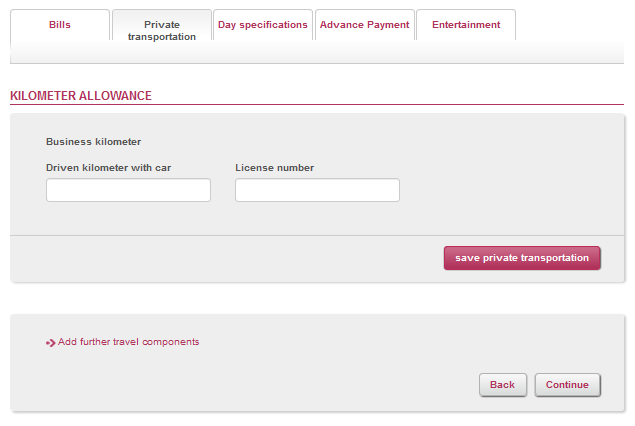The image size is (635, 426).
Task: Click the Driven kilometer with car label
Action: click(109, 168)
